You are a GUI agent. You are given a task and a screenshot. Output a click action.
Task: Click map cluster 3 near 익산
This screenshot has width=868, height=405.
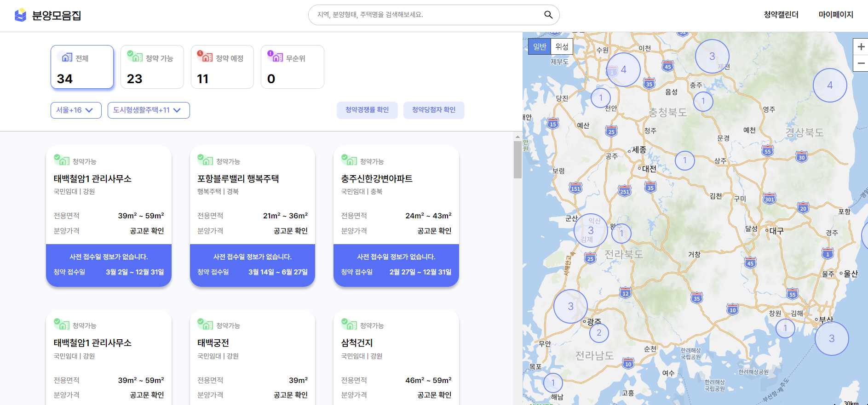591,230
